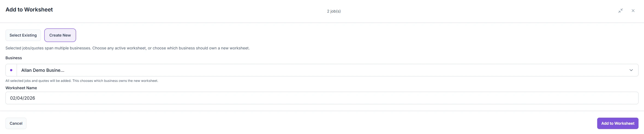Click the Add to Worksheet dialog title

29,10
